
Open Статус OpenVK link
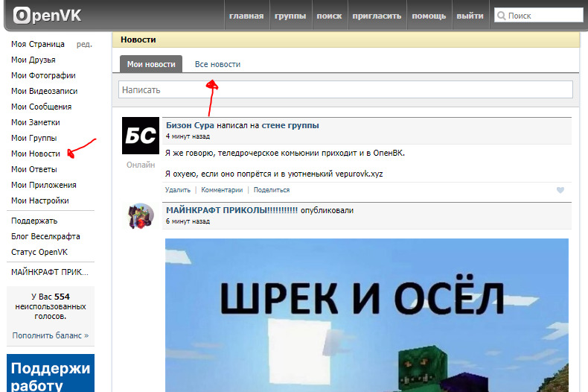(x=39, y=252)
